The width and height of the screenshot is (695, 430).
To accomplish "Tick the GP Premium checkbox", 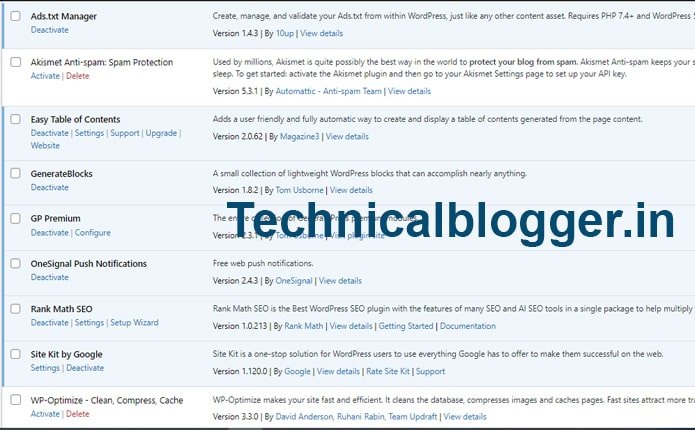I will [16, 218].
